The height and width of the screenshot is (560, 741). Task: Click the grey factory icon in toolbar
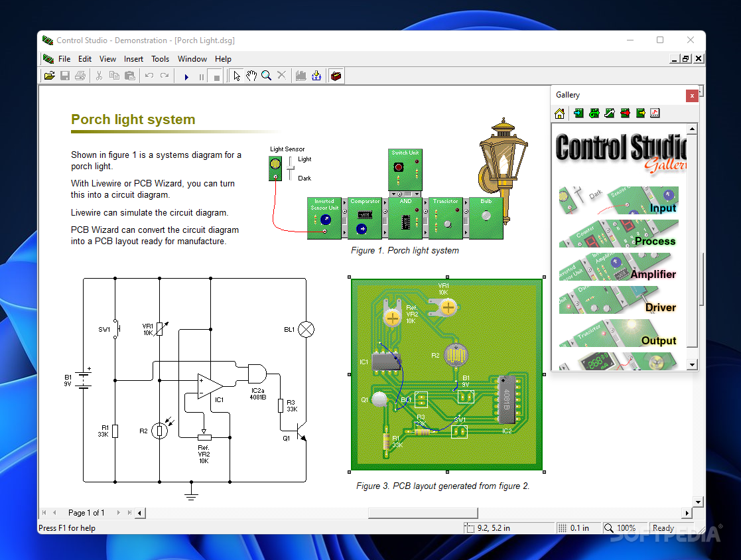301,76
